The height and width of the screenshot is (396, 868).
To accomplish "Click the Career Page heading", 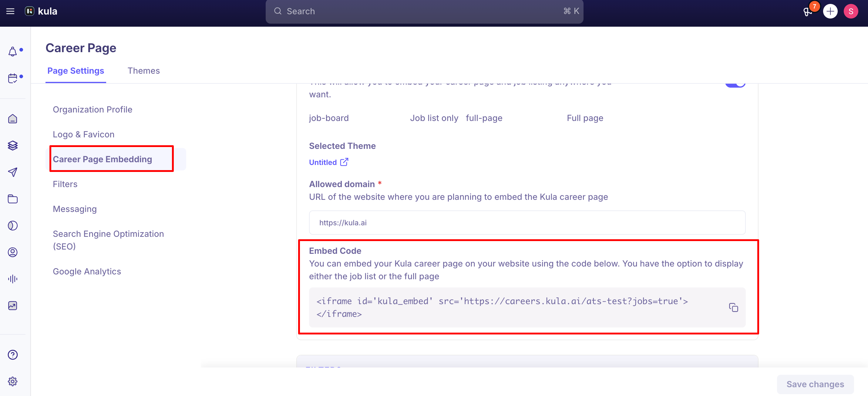I will click(x=81, y=48).
